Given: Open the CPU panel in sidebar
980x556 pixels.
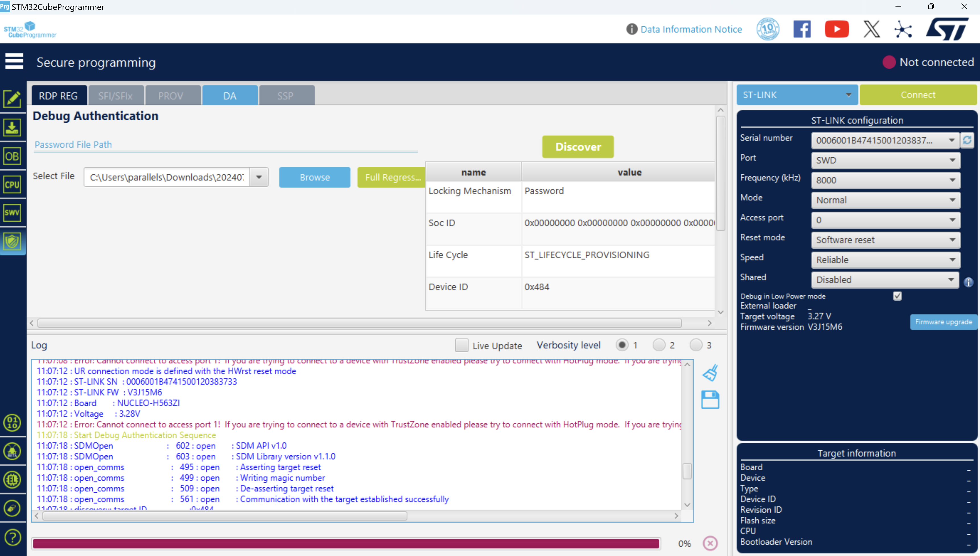Looking at the screenshot, I should (x=12, y=185).
